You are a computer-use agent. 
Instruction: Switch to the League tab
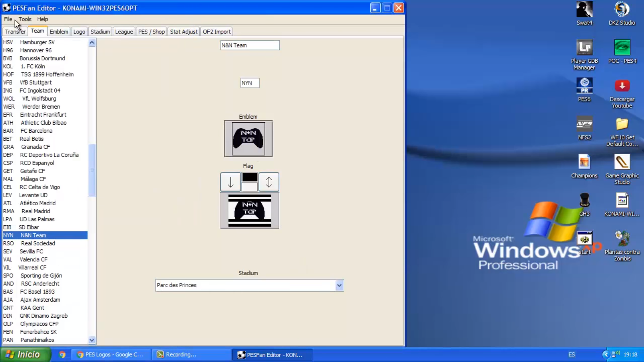click(124, 31)
